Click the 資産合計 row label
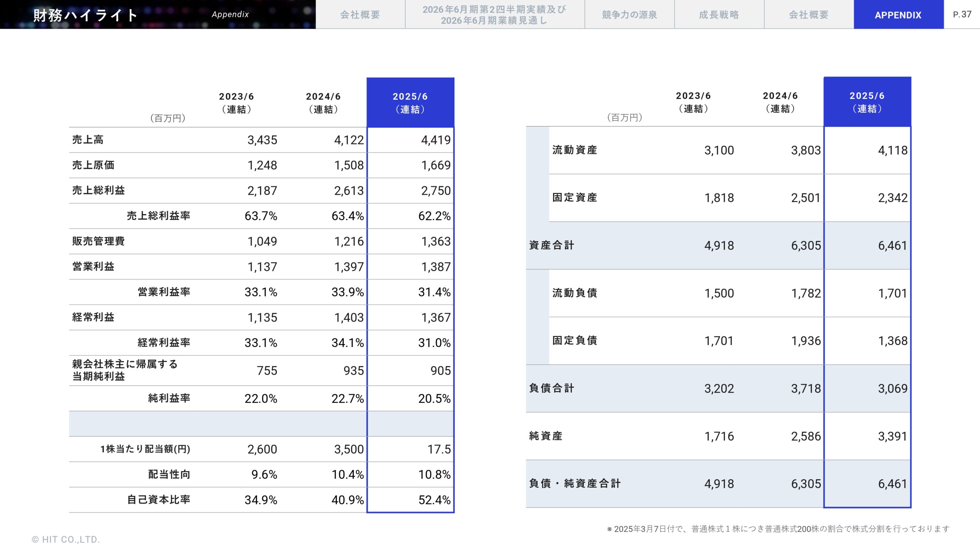Screen dimensions: 980x551 [551, 245]
